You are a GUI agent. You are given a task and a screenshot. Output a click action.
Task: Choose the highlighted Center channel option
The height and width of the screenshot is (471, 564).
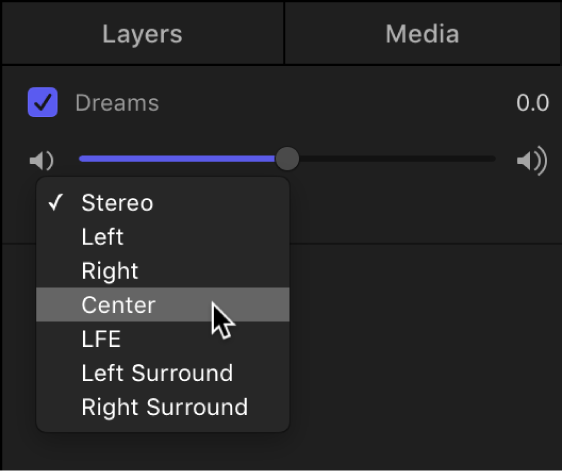tap(163, 304)
